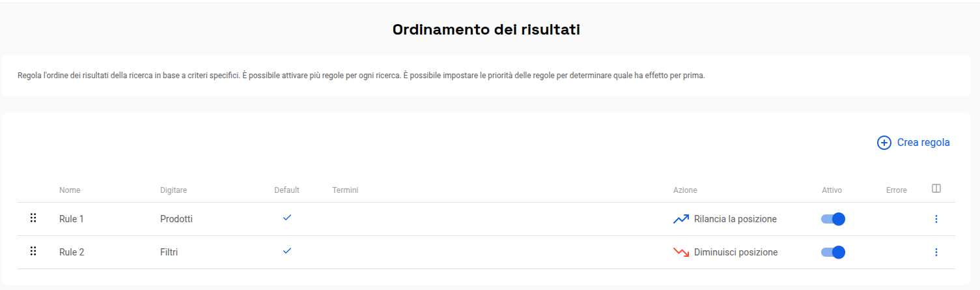Click the Crea regola plus icon
The image size is (980, 290).
884,143
